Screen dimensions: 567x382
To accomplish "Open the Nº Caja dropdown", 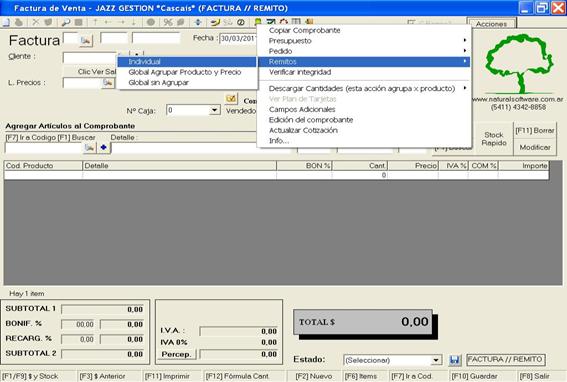I will [214, 110].
